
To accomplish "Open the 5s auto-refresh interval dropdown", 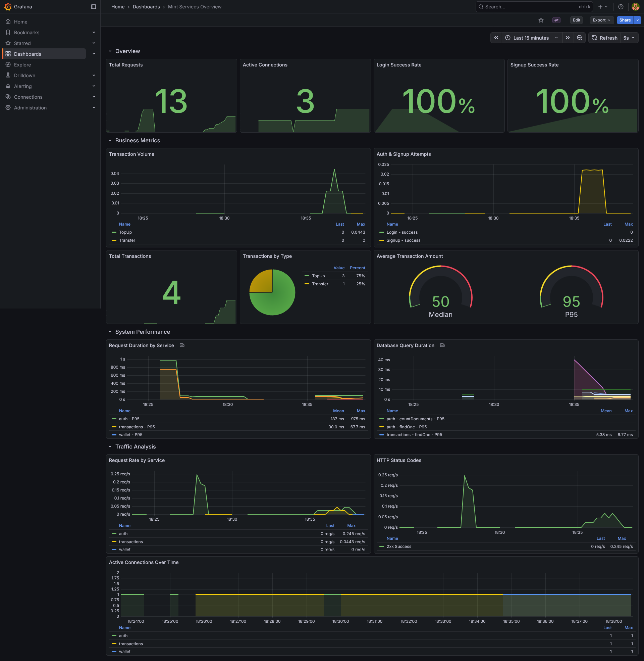I will point(629,38).
